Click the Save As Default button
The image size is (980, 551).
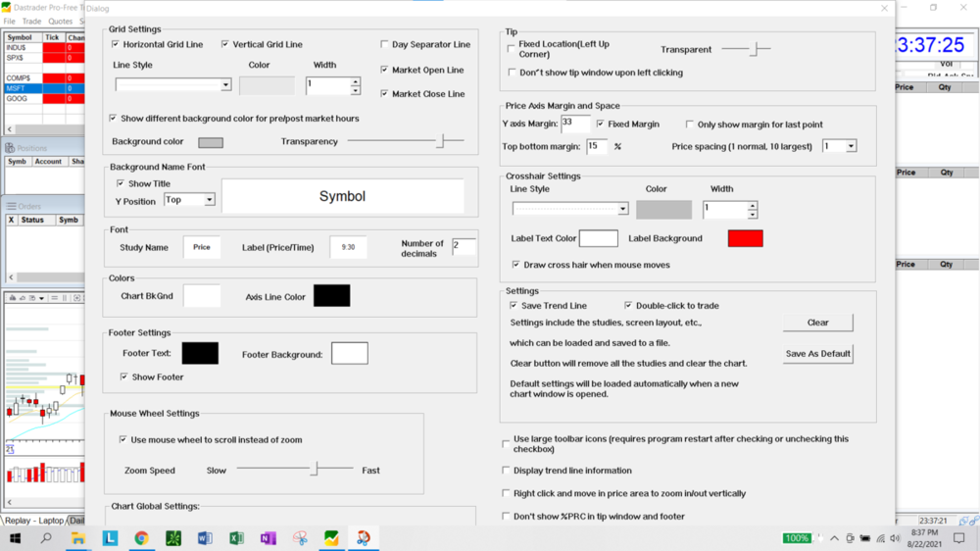coord(817,354)
